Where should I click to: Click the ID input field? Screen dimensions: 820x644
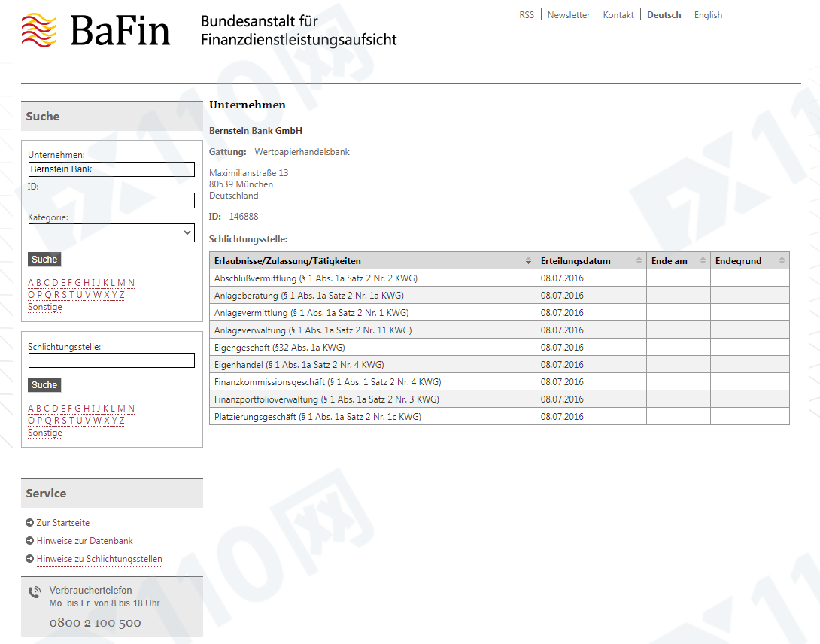[x=111, y=200]
